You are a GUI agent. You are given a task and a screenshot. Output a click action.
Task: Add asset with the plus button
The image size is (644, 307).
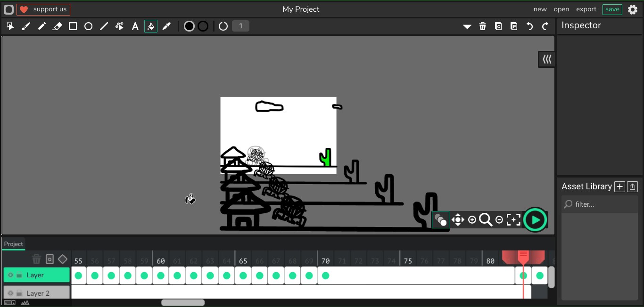[x=619, y=187]
